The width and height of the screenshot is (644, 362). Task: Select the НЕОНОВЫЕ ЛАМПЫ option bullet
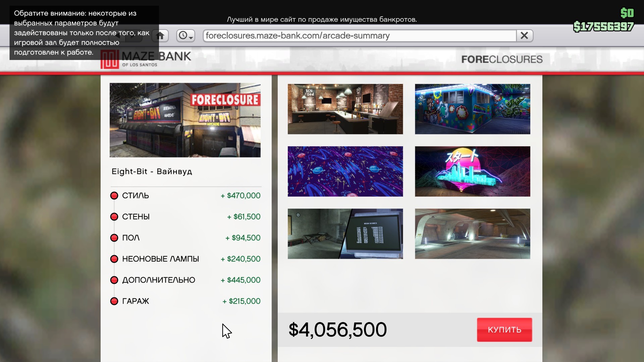(114, 259)
